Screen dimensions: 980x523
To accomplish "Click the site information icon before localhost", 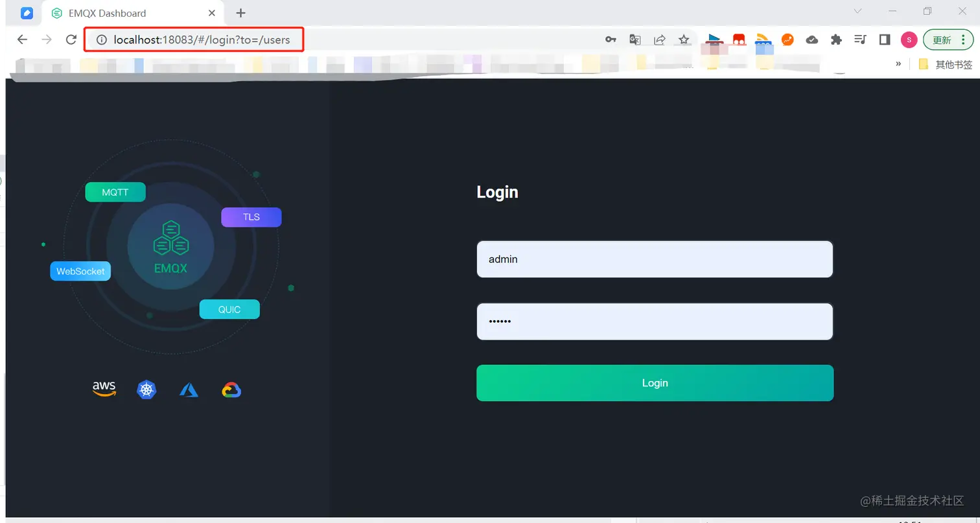I will [x=100, y=40].
